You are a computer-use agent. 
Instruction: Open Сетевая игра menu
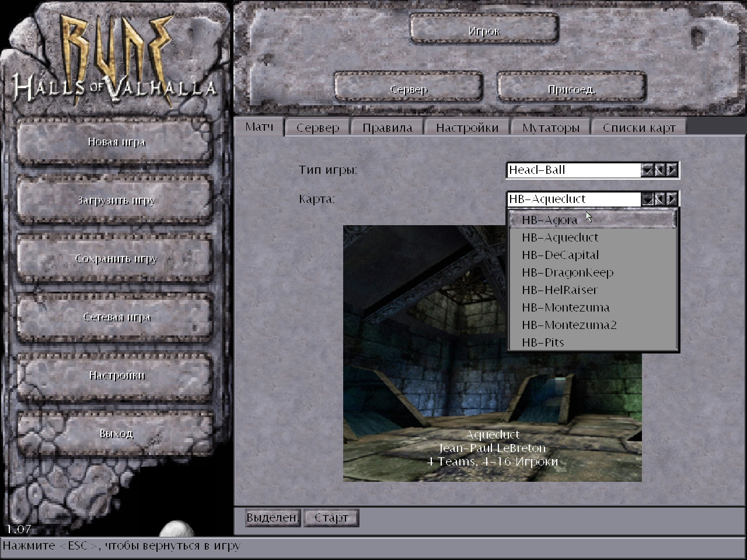coord(116,317)
